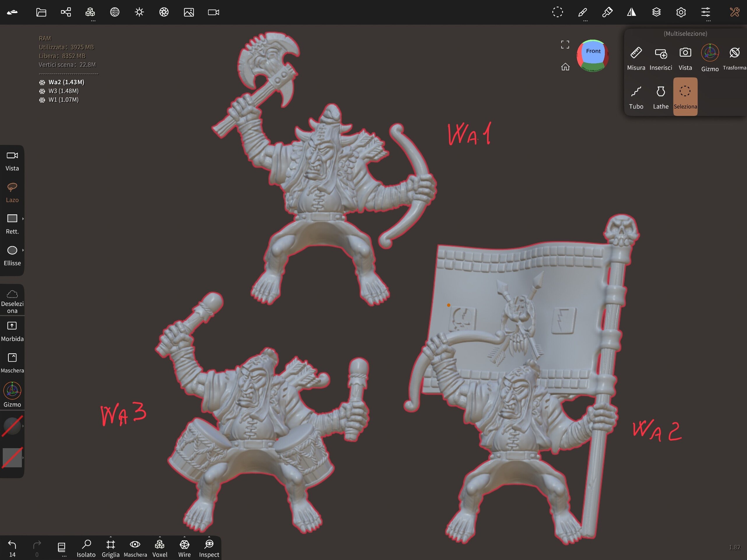Expand the disabled alpha swatch options arrow
The image size is (747, 560).
(x=23, y=458)
